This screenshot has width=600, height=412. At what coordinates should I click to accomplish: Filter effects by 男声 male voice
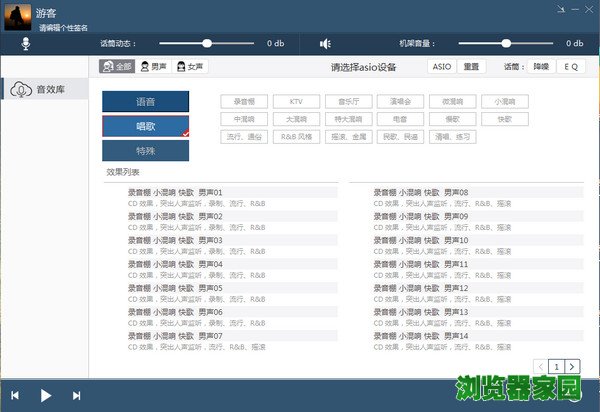click(x=153, y=67)
